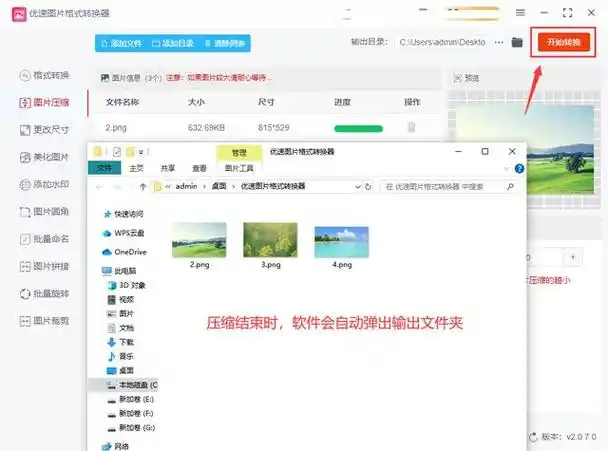Open address bar history dropdown
Image resolution: width=608 pixels, height=451 pixels.
(x=358, y=187)
